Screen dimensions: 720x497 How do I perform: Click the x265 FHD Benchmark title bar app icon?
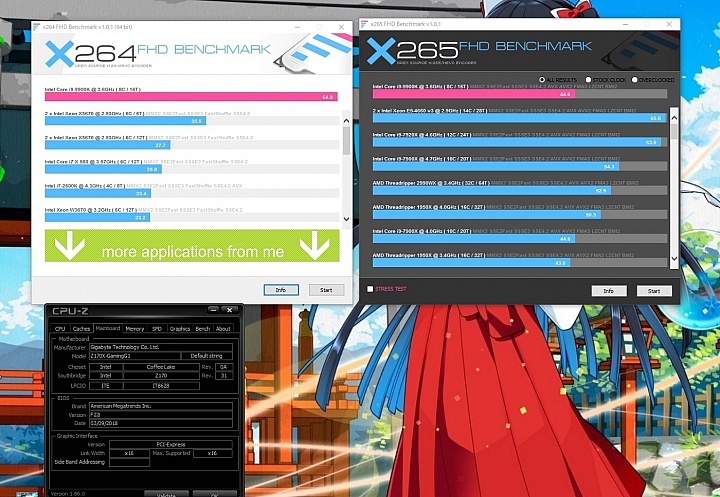(x=364, y=23)
